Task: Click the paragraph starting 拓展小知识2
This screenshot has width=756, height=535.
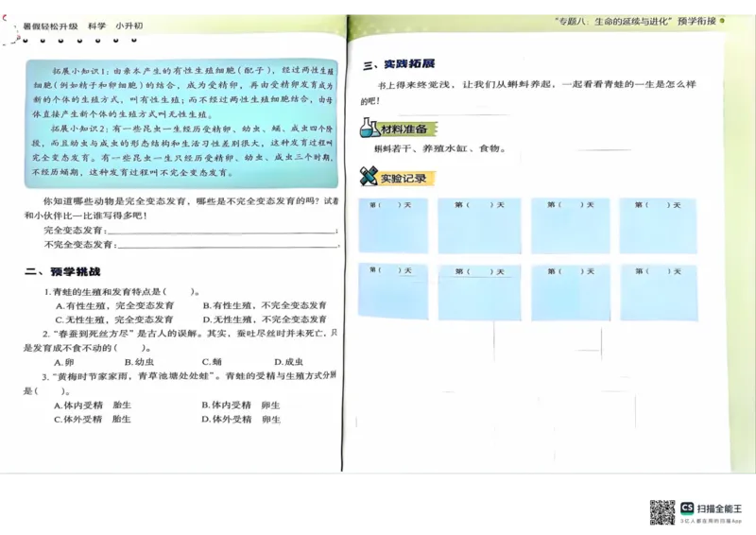Action: (x=182, y=150)
